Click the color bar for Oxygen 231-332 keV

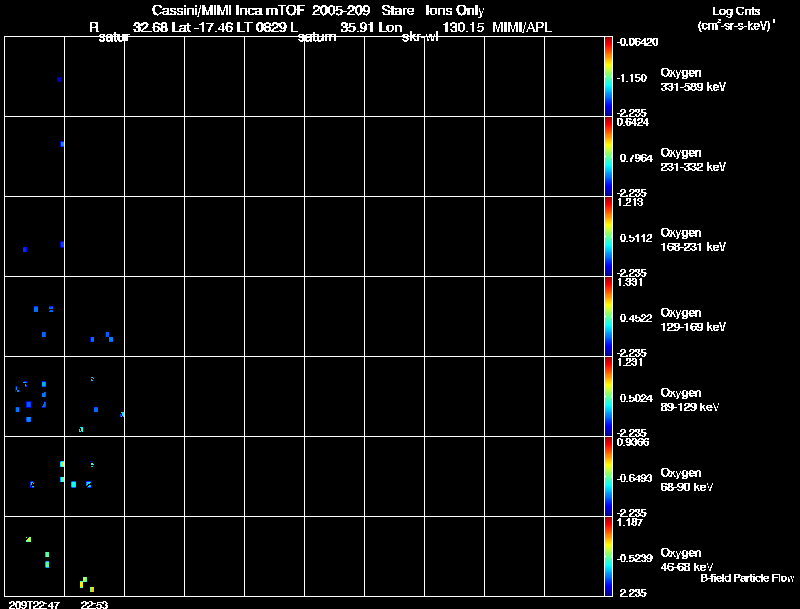[608, 157]
